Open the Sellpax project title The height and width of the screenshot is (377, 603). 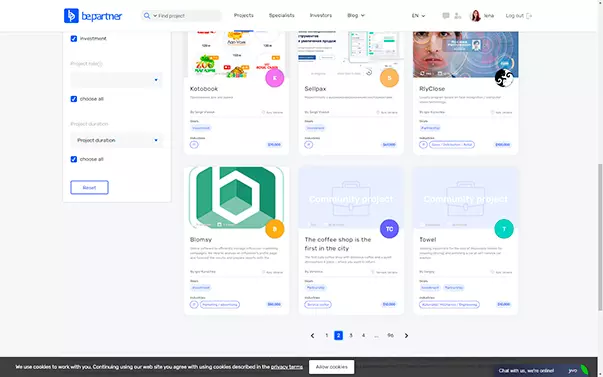tap(315, 89)
